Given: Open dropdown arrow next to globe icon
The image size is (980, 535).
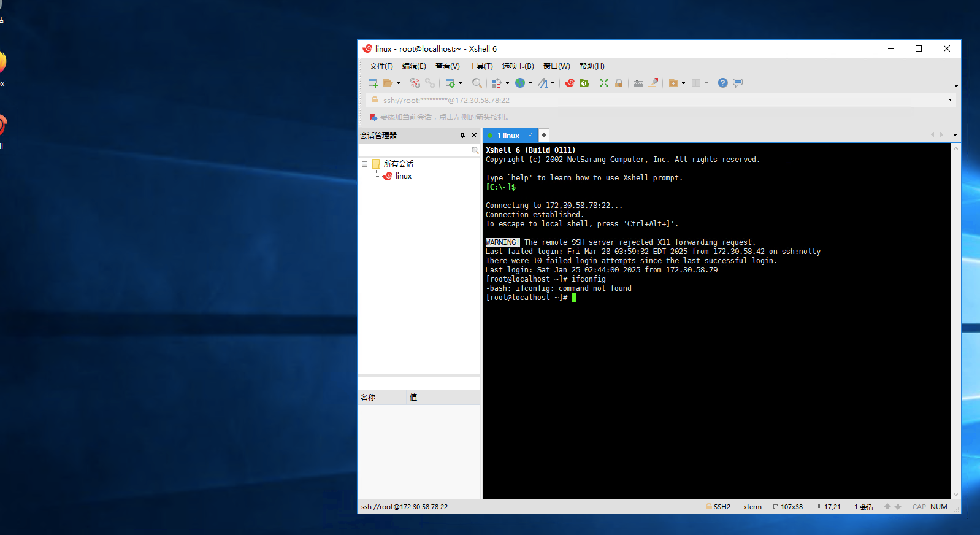Looking at the screenshot, I should click(x=530, y=83).
